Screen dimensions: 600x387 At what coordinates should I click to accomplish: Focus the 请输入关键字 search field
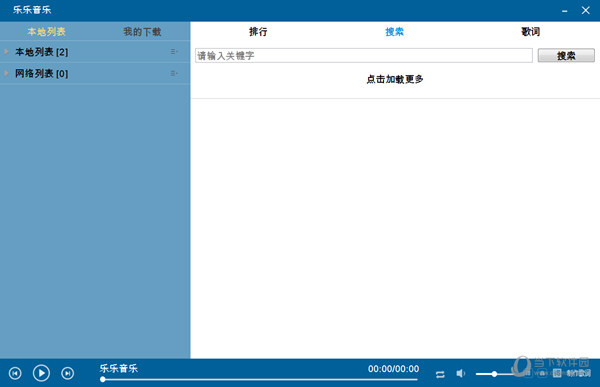tap(364, 56)
